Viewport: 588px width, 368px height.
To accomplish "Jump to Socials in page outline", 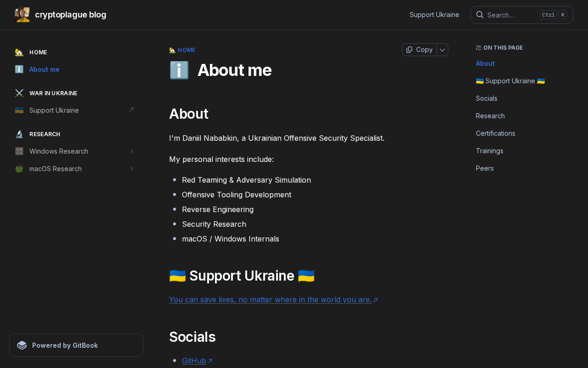I will (486, 98).
